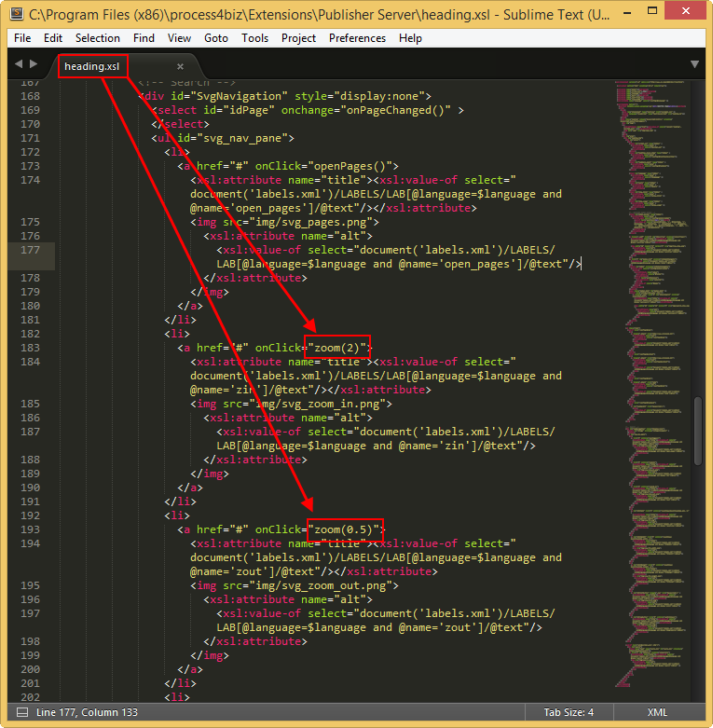Click "onPageChanged()" text on line 169
Image resolution: width=713 pixels, height=728 pixels.
coord(396,111)
